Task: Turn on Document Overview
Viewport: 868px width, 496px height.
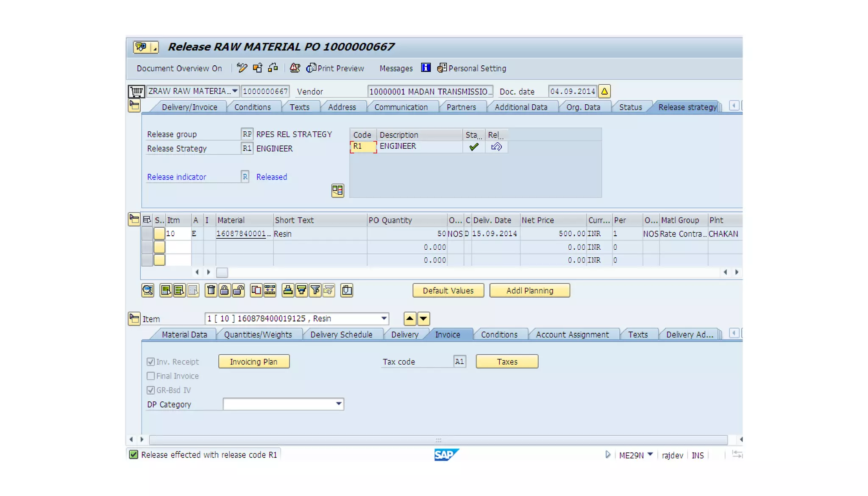Action: 179,68
